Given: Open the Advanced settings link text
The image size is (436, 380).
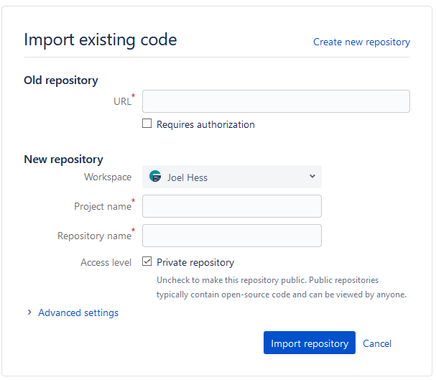Looking at the screenshot, I should pos(78,313).
